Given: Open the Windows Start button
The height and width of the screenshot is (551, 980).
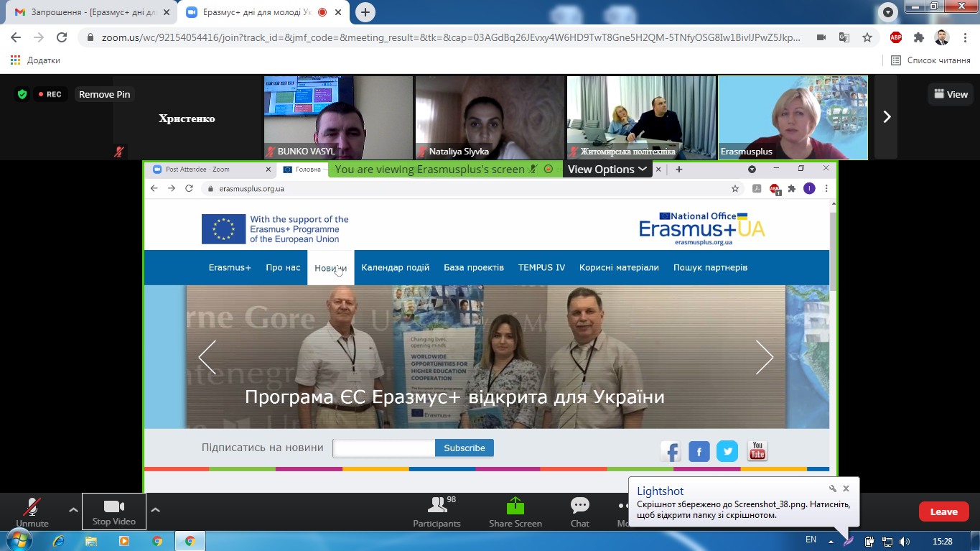Looking at the screenshot, I should pyautogui.click(x=19, y=540).
